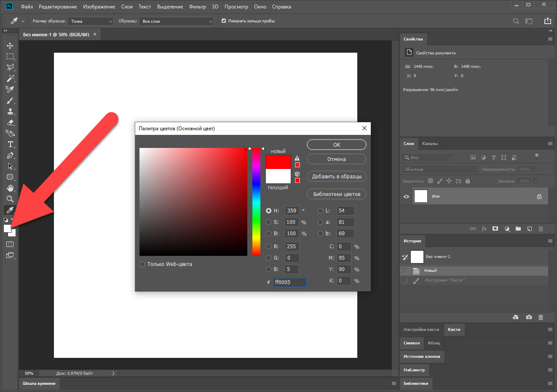Screen dimensions: 557x392
Task: Select the R red radio button
Action: 269,247
